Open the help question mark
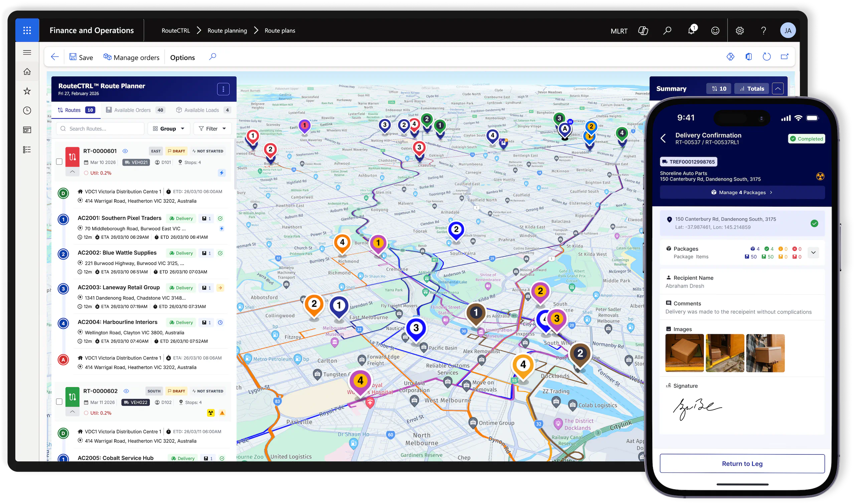The height and width of the screenshot is (504, 855). (764, 31)
